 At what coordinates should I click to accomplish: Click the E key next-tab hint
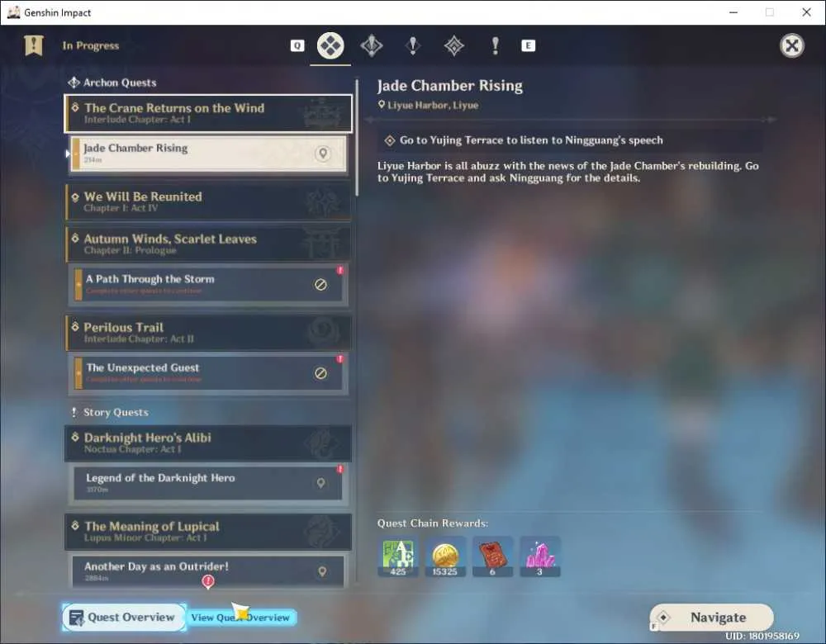click(x=528, y=45)
